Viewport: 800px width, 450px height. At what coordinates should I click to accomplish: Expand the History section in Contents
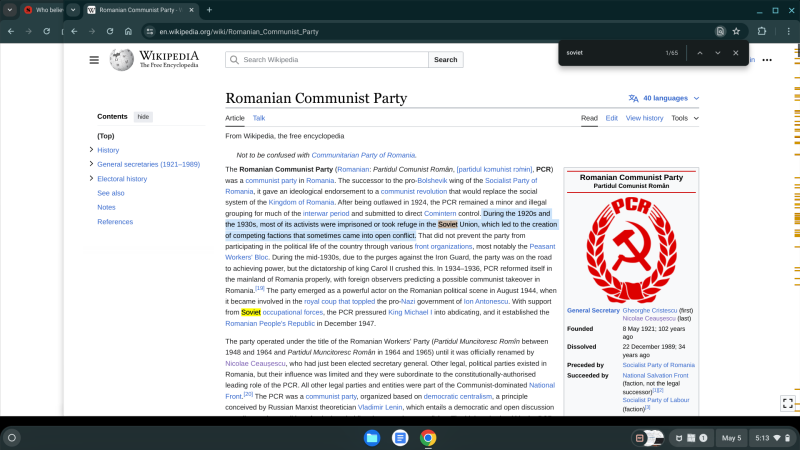click(x=91, y=150)
